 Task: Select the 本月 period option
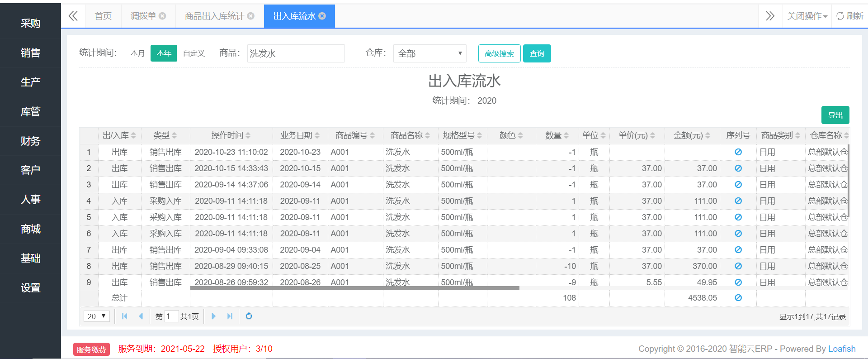(x=137, y=53)
